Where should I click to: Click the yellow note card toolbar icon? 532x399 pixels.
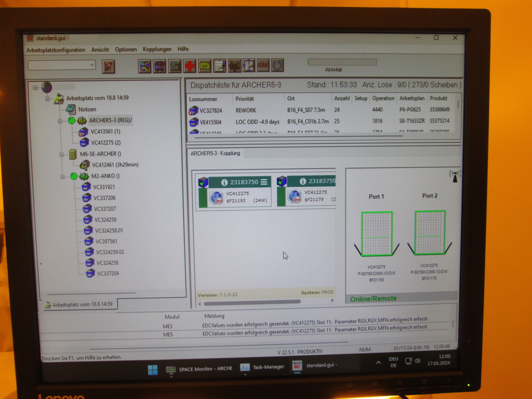tap(205, 66)
